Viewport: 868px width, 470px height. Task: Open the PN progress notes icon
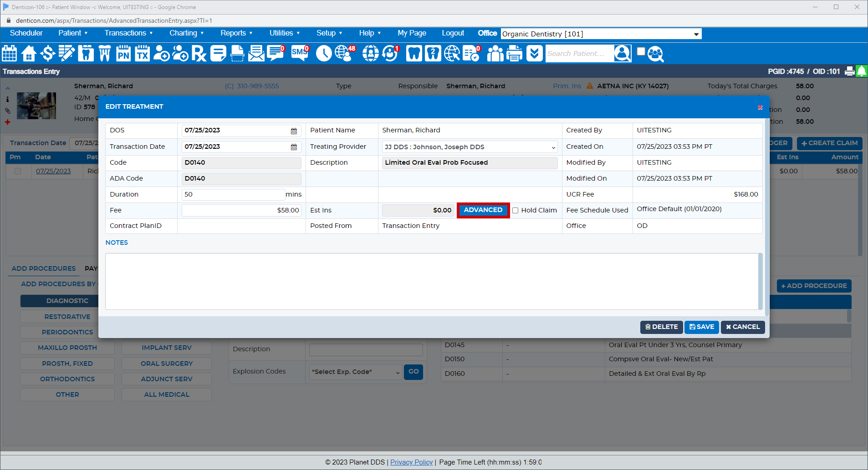(123, 54)
